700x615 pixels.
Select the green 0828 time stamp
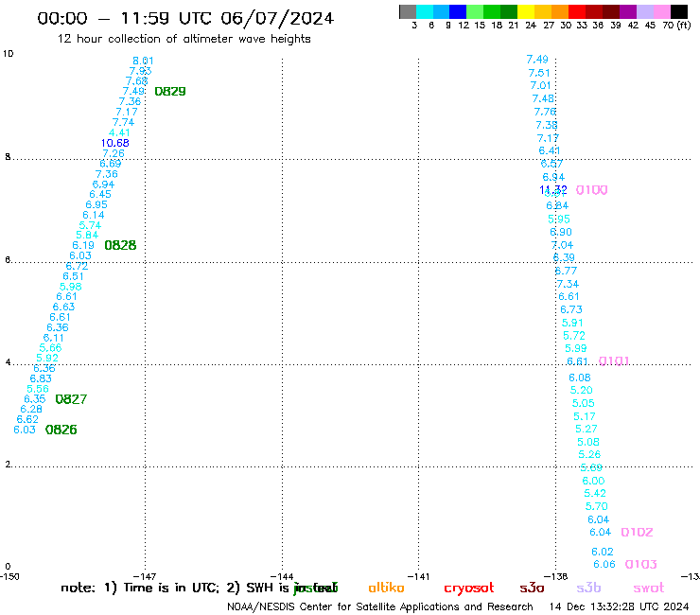(x=120, y=245)
